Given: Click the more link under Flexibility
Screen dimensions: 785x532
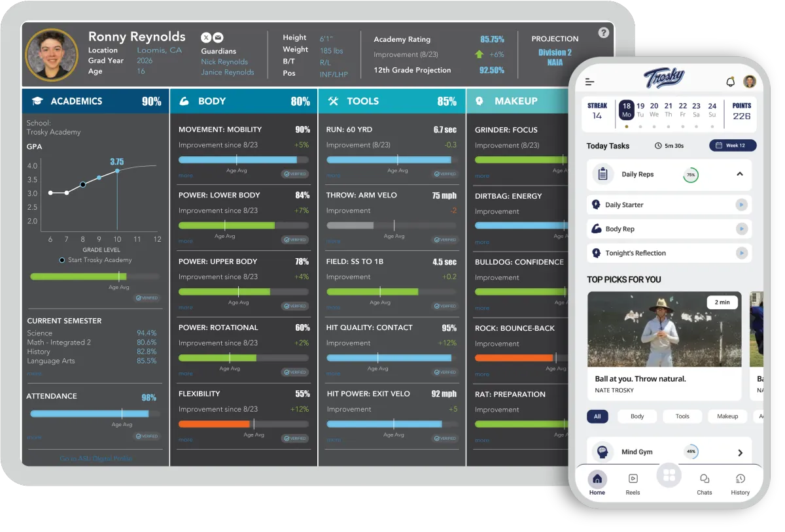Looking at the screenshot, I should pos(186,440).
